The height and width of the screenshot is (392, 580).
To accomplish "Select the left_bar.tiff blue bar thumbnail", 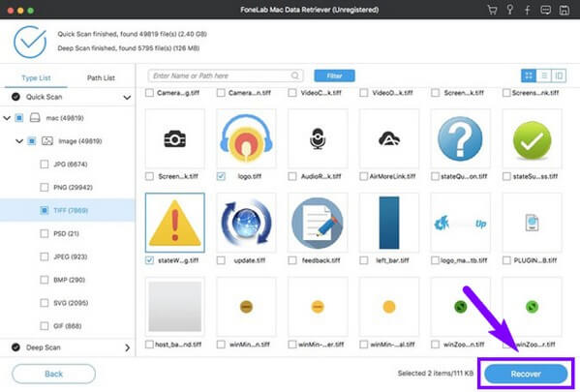I will [x=389, y=223].
